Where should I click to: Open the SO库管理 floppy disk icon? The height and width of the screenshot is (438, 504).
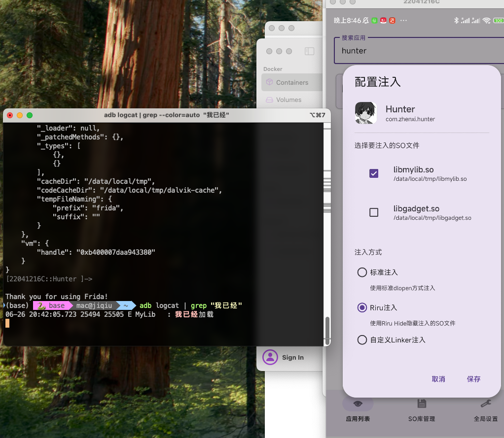(422, 404)
